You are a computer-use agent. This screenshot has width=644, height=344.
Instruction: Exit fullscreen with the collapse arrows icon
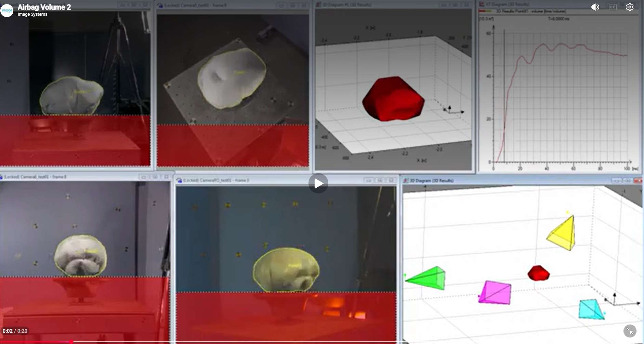point(630,331)
